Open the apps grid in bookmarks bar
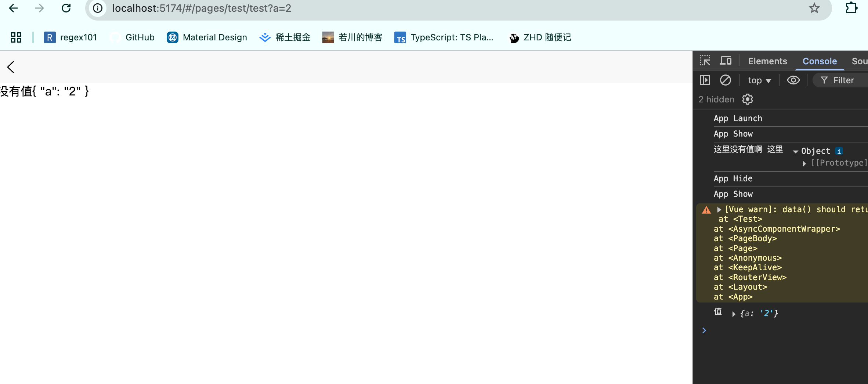The height and width of the screenshot is (384, 868). (x=16, y=37)
